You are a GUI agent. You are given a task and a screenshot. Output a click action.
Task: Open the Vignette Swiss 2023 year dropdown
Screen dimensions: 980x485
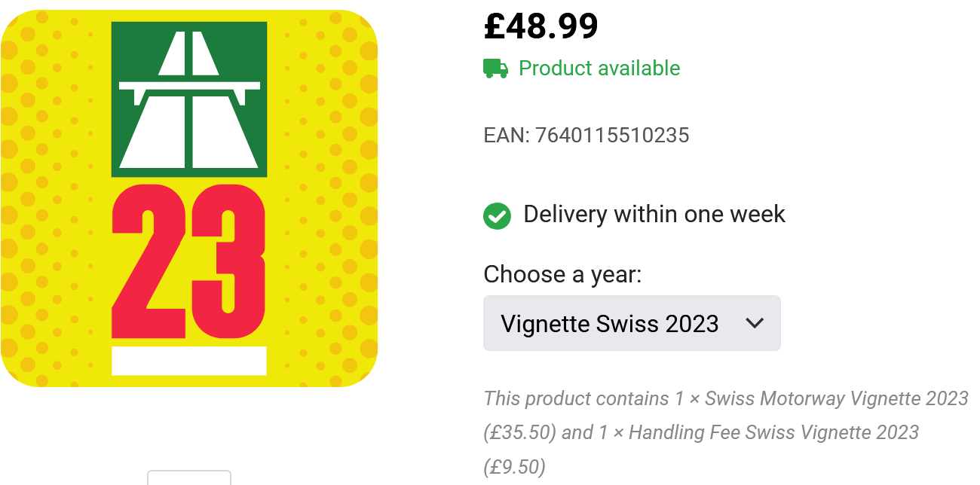(x=631, y=324)
